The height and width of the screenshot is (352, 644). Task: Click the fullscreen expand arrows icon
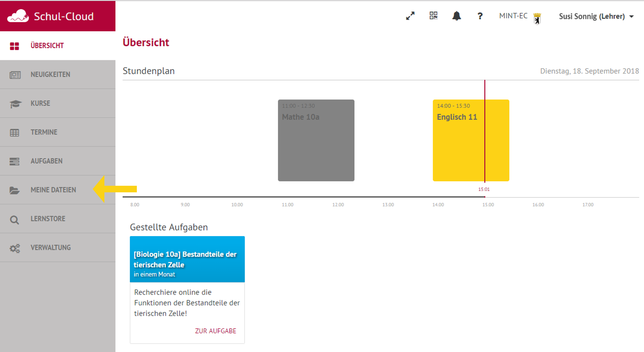point(410,16)
